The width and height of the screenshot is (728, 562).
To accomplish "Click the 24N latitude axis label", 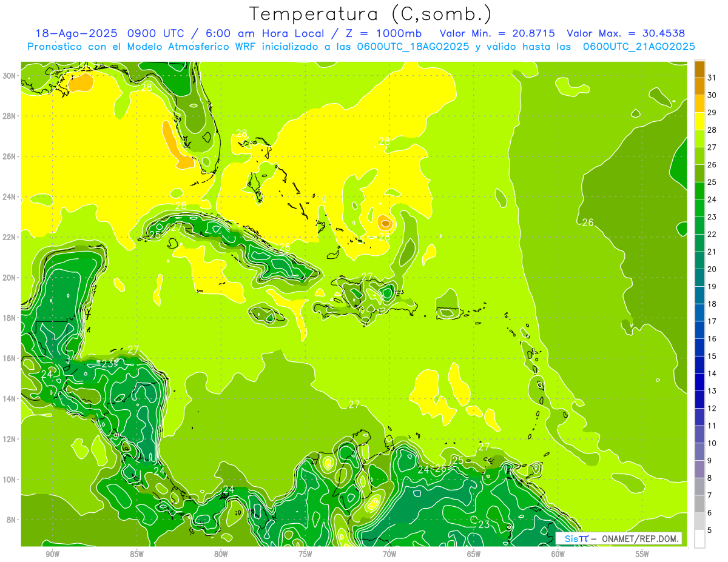I will [x=8, y=197].
